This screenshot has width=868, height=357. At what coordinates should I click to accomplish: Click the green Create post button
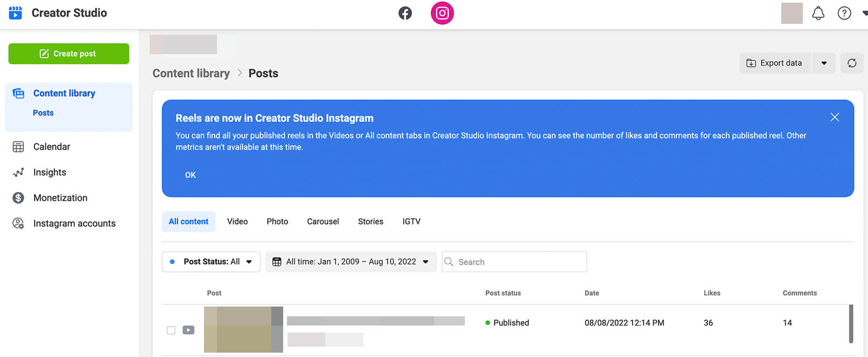[69, 54]
